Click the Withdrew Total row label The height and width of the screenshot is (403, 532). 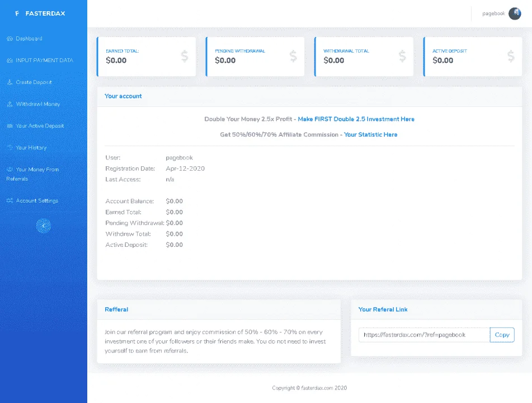pos(128,234)
